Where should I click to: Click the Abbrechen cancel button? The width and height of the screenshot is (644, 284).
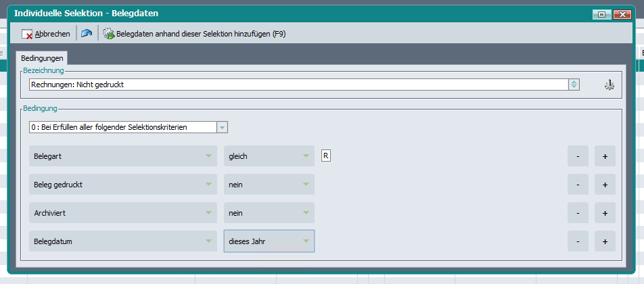pyautogui.click(x=46, y=33)
